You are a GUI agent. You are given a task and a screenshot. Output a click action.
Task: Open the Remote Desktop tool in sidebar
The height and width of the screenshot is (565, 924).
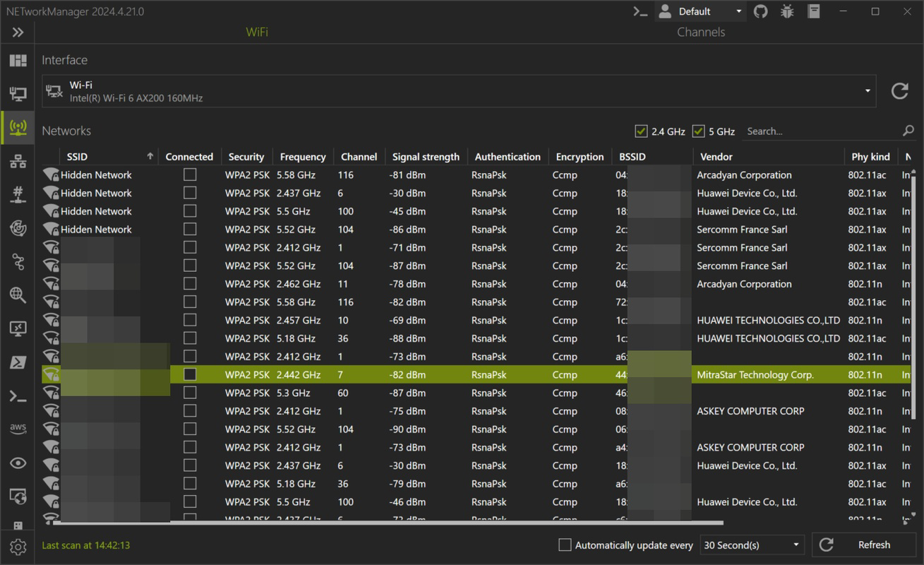[x=18, y=329]
